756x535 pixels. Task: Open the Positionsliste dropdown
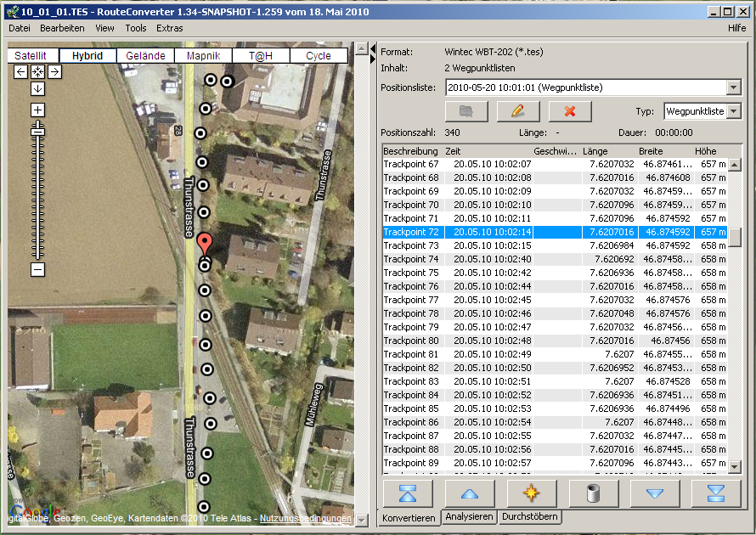[x=734, y=87]
